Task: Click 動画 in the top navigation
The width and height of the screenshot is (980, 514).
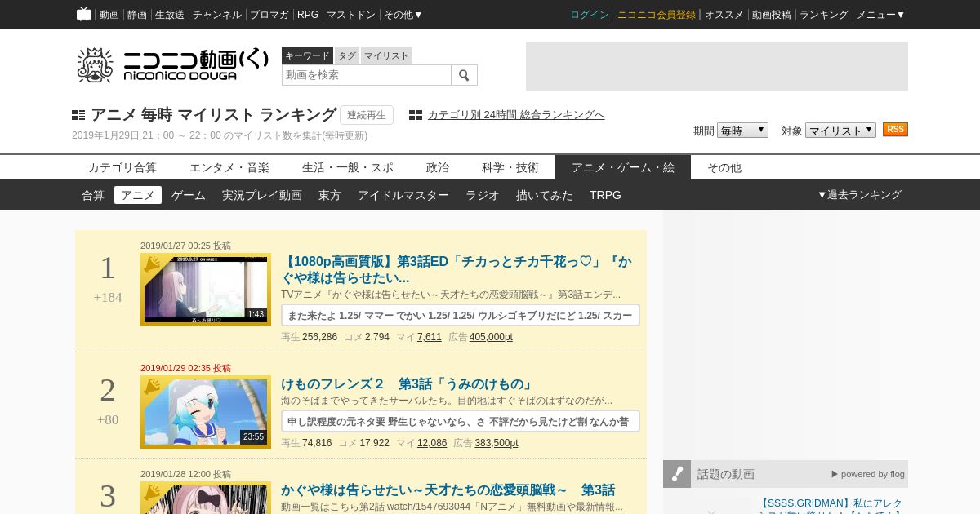Action: click(109, 15)
